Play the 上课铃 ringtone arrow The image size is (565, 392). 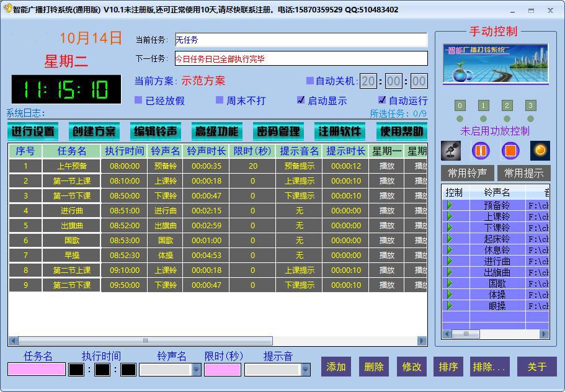tap(450, 216)
